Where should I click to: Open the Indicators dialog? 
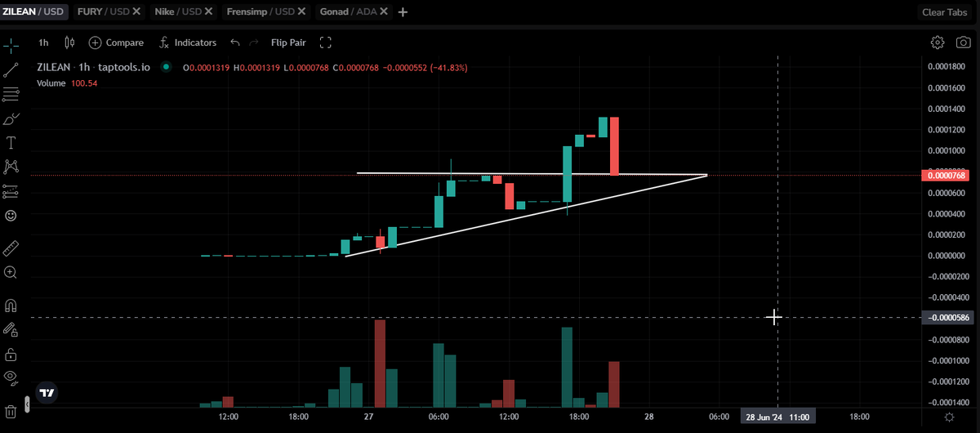click(x=187, y=42)
